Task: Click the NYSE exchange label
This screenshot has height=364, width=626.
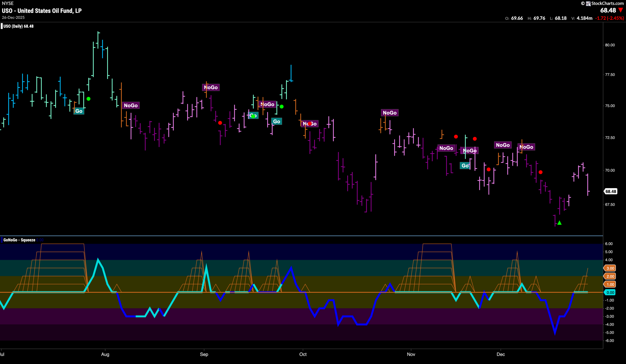Action: [8, 3]
